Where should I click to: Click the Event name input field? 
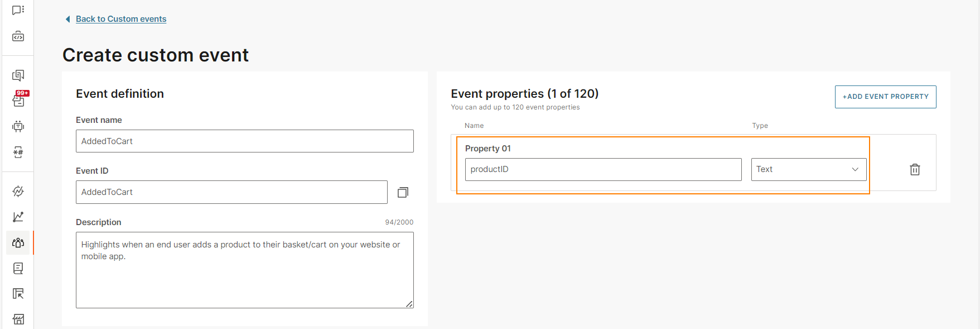244,141
